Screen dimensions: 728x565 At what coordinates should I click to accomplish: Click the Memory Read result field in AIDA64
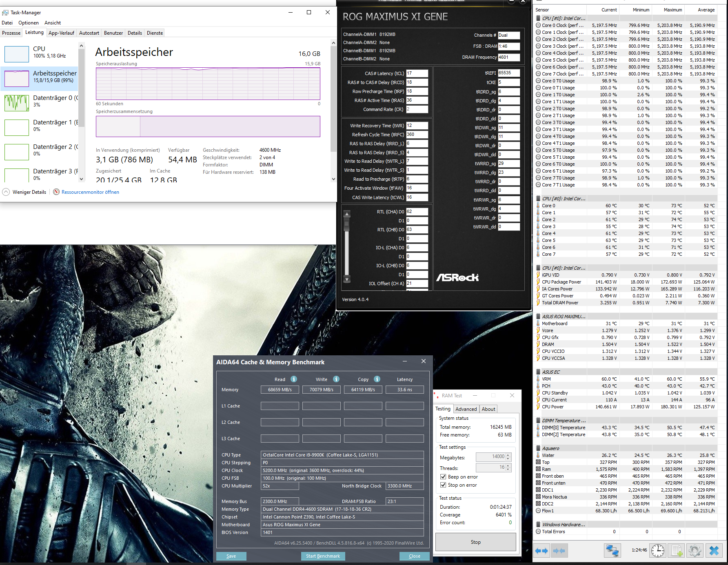(x=280, y=390)
